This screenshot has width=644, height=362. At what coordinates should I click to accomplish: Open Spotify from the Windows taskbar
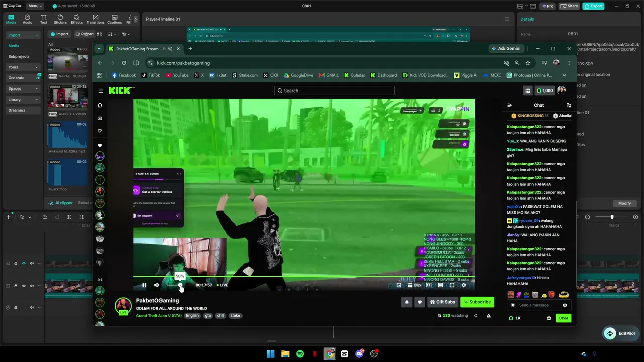300,354
